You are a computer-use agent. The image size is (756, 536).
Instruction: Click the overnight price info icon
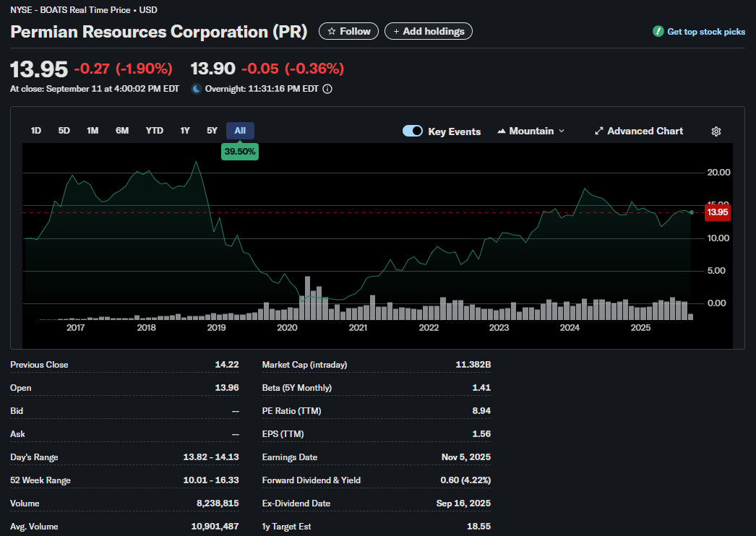[327, 89]
